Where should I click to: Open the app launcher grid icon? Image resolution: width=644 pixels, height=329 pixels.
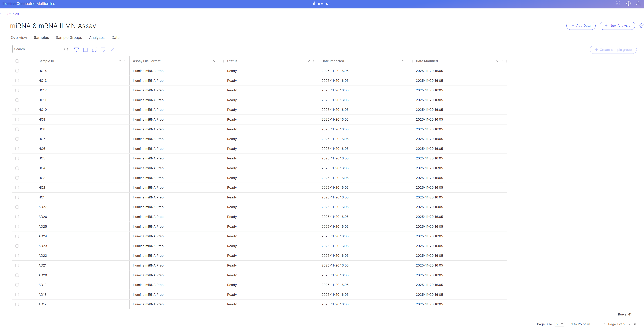[x=618, y=4]
